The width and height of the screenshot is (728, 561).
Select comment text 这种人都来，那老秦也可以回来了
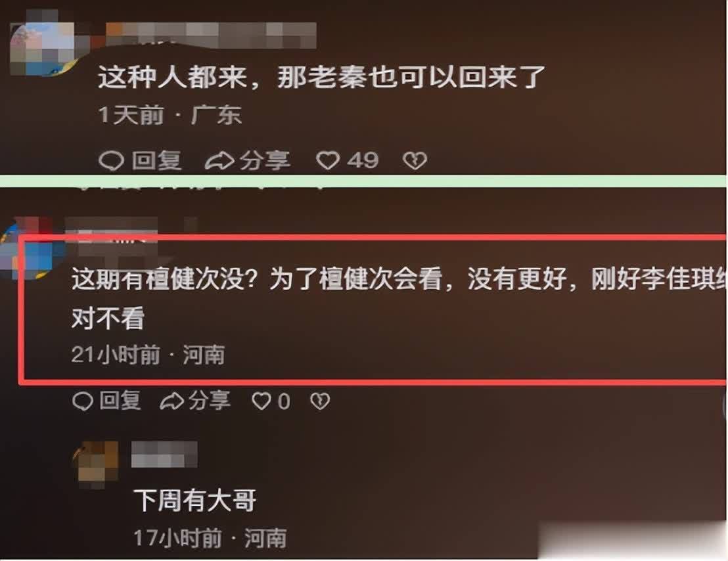[x=321, y=77]
